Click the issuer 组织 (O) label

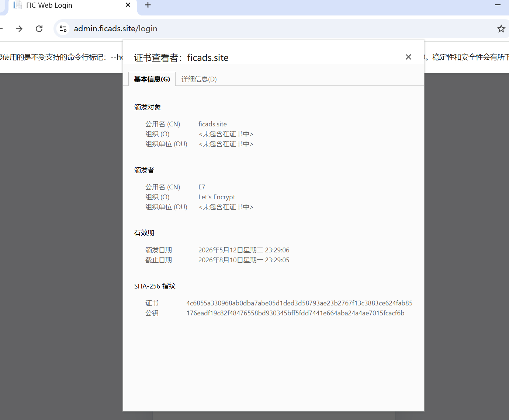(157, 197)
